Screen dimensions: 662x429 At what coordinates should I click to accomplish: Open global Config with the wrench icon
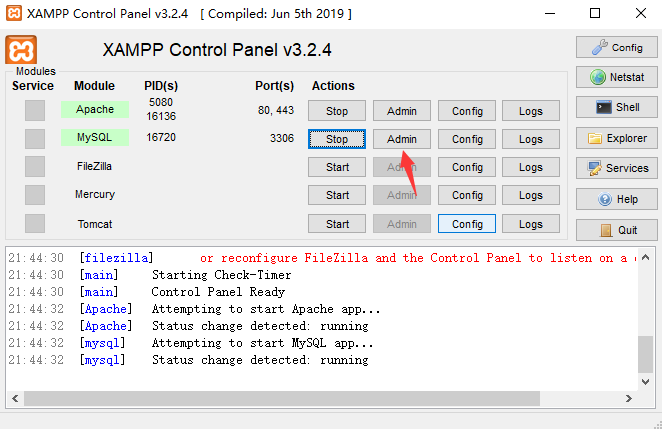616,47
